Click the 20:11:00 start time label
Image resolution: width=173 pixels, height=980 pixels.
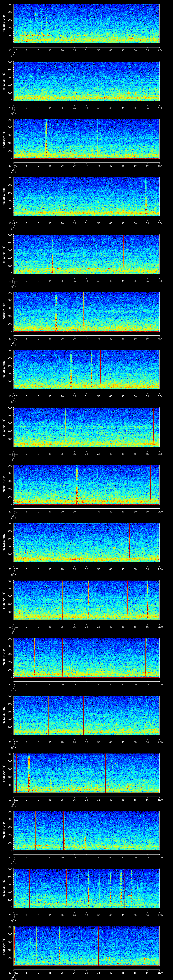pyautogui.click(x=13, y=627)
